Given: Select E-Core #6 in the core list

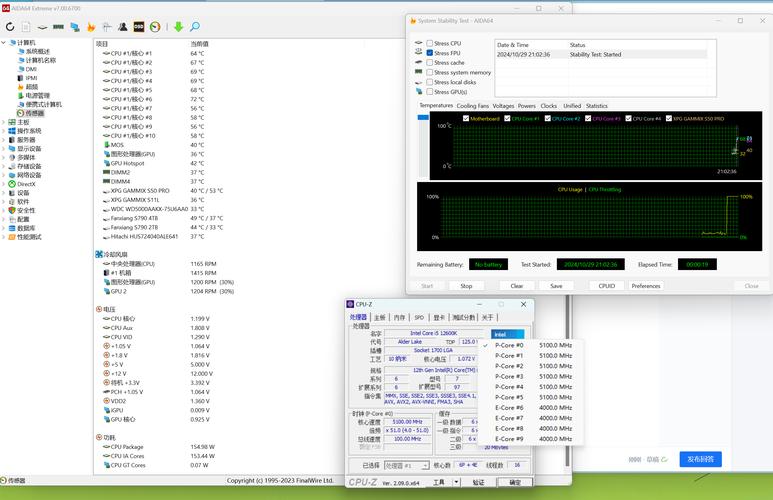Looking at the screenshot, I should 510,407.
